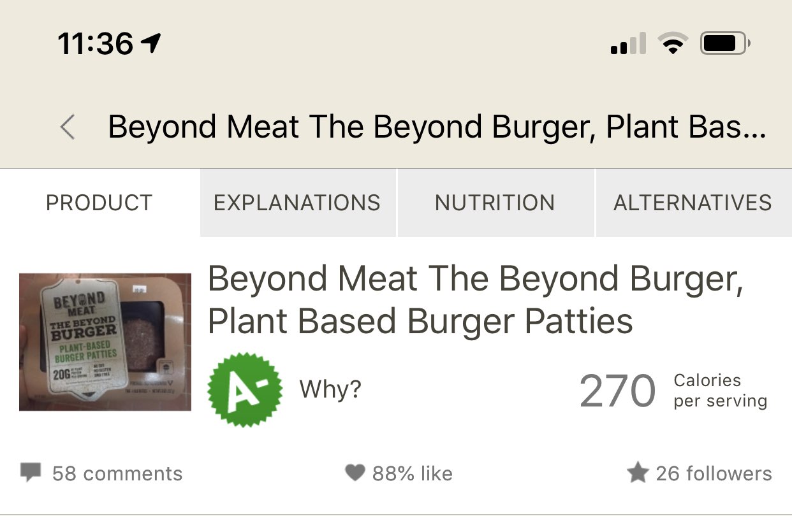Viewport: 792px width, 532px height.
Task: Tap the cellular signal bars icon
Action: tap(628, 44)
